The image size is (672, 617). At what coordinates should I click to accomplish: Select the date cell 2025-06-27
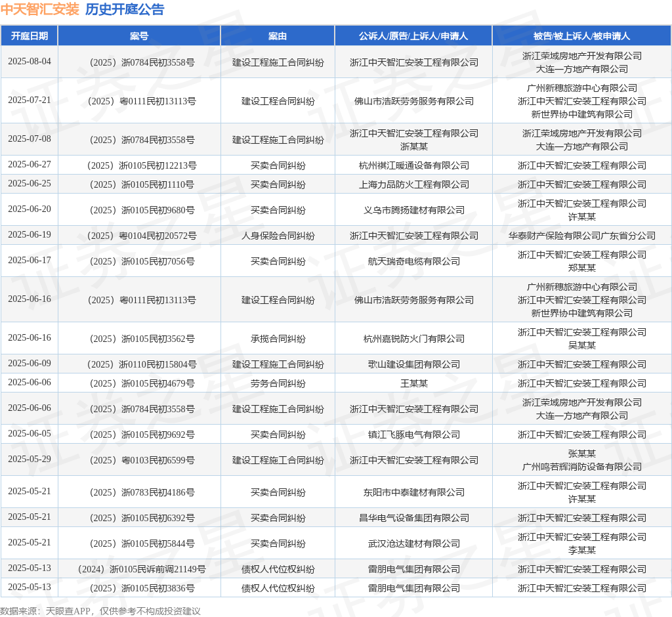point(29,165)
